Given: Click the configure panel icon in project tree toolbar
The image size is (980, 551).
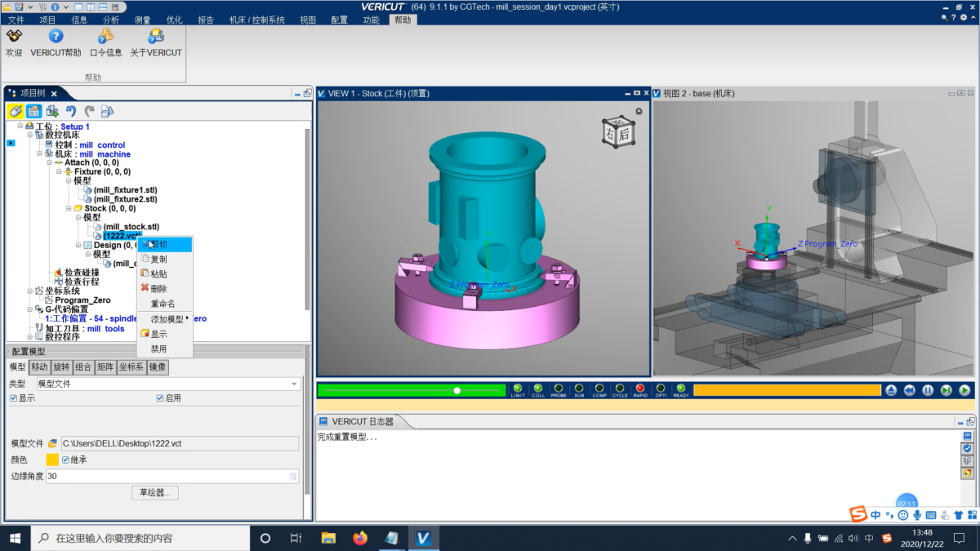Looking at the screenshot, I should pos(33,111).
